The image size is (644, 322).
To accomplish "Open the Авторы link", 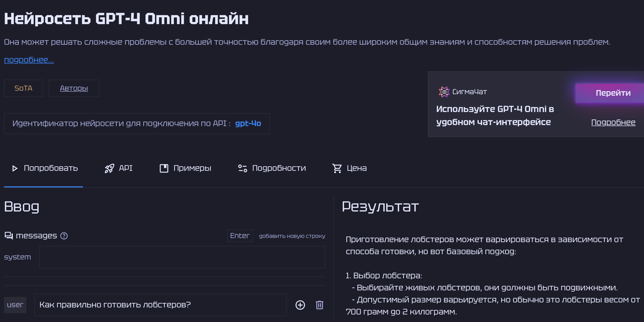I will [74, 88].
